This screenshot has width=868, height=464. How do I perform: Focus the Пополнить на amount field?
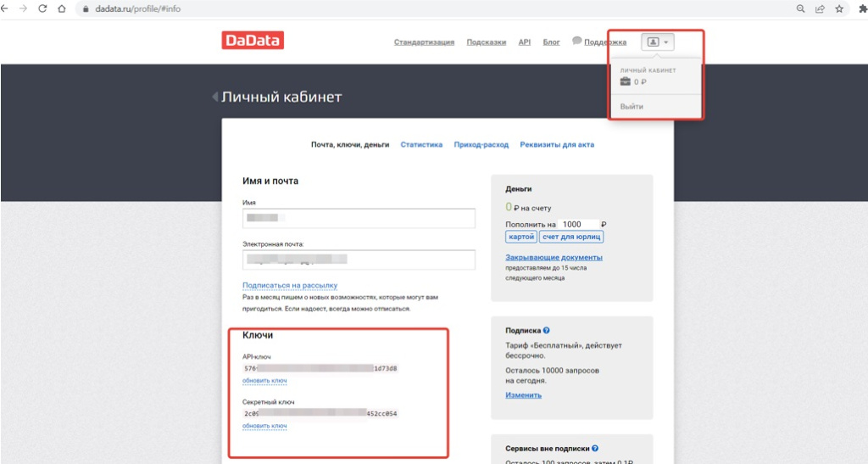coord(578,224)
